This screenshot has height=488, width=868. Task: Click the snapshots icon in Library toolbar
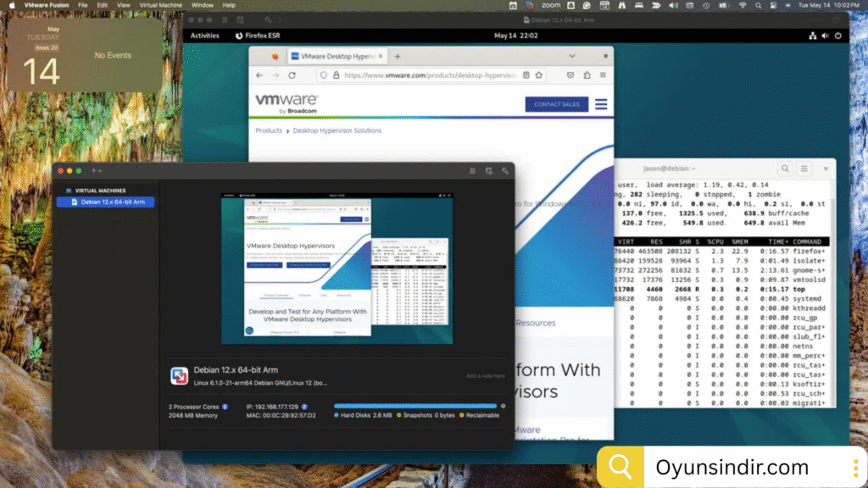click(x=488, y=170)
